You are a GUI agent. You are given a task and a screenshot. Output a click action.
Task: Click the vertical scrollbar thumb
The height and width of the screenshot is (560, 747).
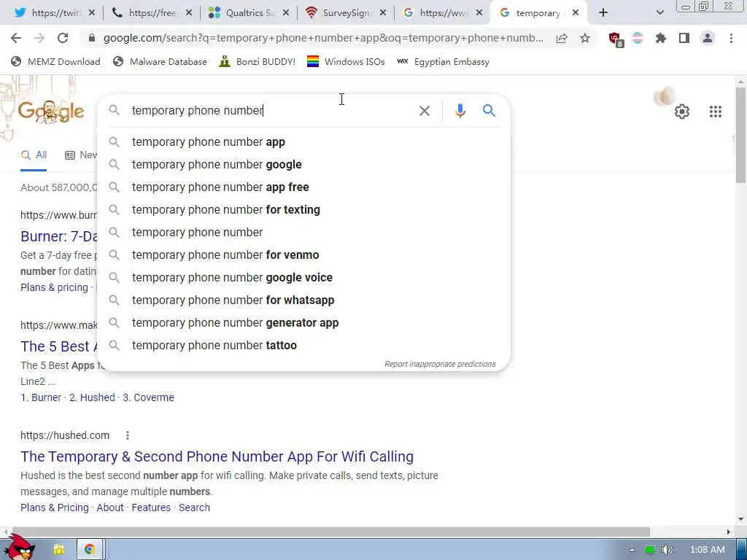pyautogui.click(x=740, y=135)
